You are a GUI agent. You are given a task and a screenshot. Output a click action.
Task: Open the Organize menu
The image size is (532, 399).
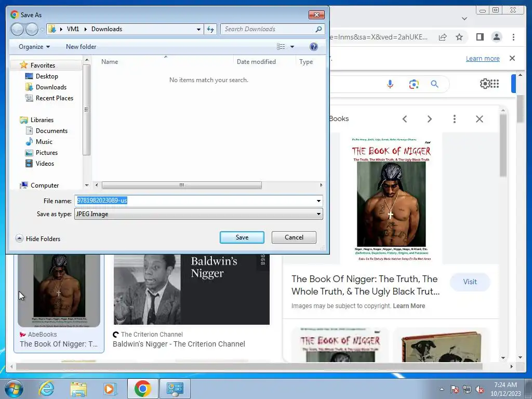click(x=34, y=47)
